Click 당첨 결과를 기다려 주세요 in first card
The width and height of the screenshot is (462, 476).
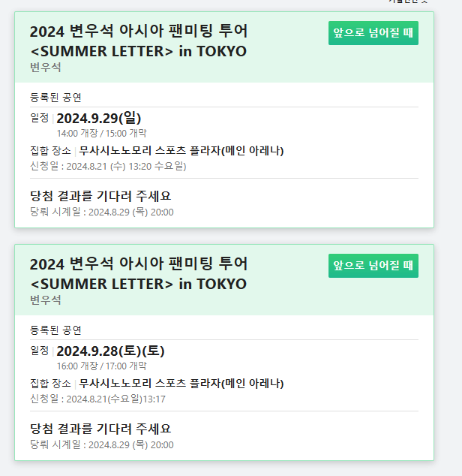point(100,196)
